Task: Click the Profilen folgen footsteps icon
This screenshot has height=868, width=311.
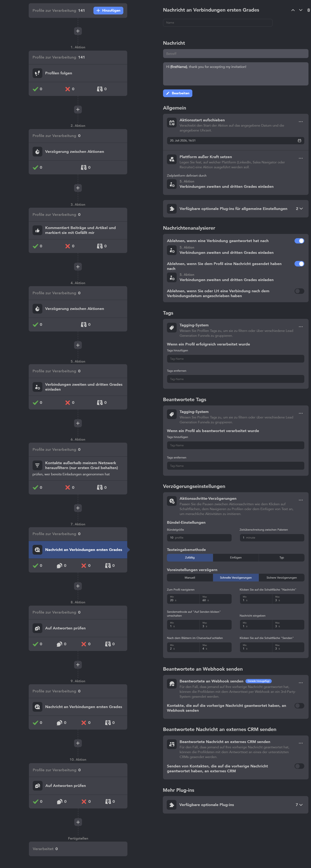Action: tap(37, 73)
